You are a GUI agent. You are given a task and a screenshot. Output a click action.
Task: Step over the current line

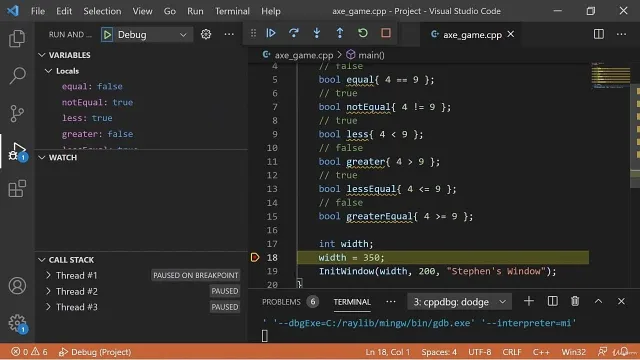(293, 33)
